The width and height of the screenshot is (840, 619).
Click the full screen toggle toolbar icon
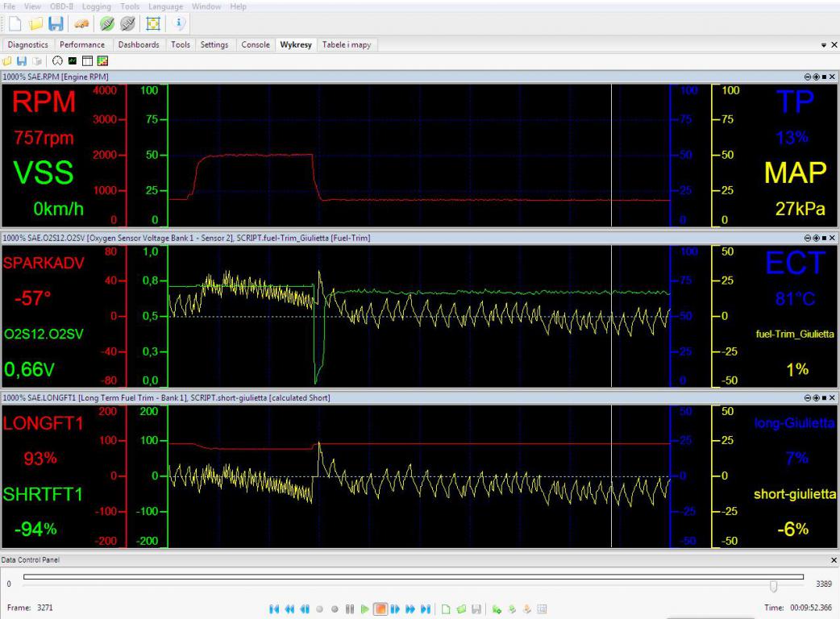tap(154, 25)
